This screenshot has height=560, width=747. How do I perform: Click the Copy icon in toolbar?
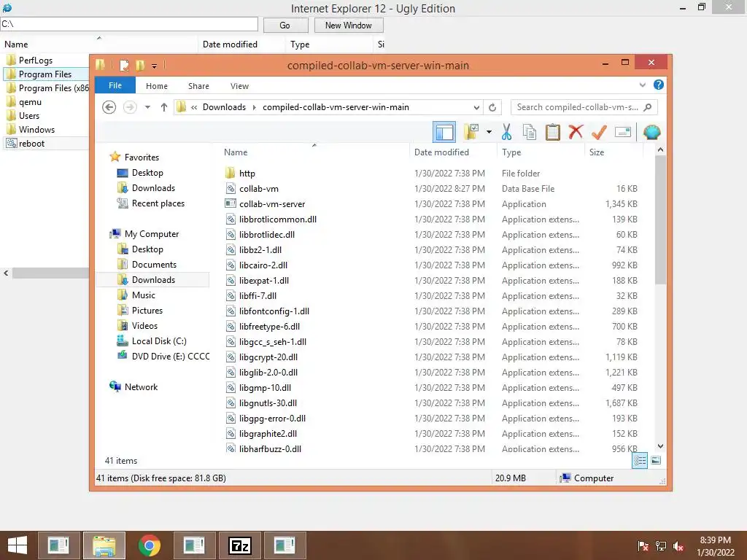(530, 132)
